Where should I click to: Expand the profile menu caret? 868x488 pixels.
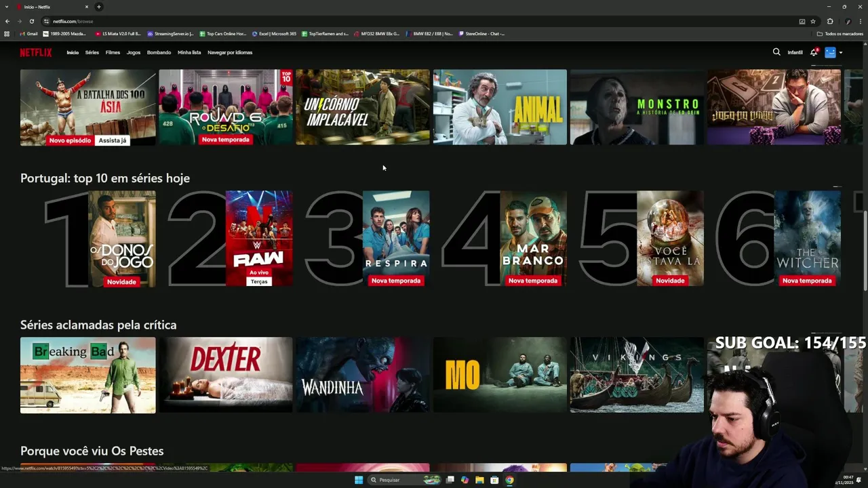(x=841, y=53)
